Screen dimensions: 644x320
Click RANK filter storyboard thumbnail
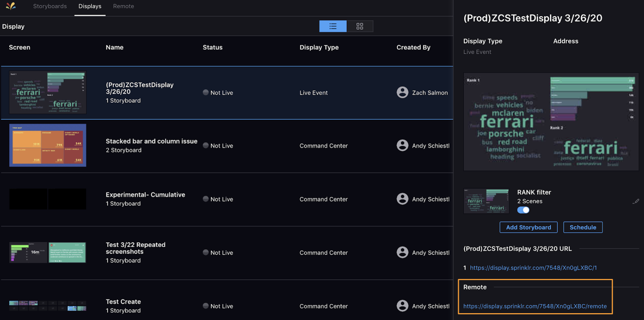coord(486,201)
